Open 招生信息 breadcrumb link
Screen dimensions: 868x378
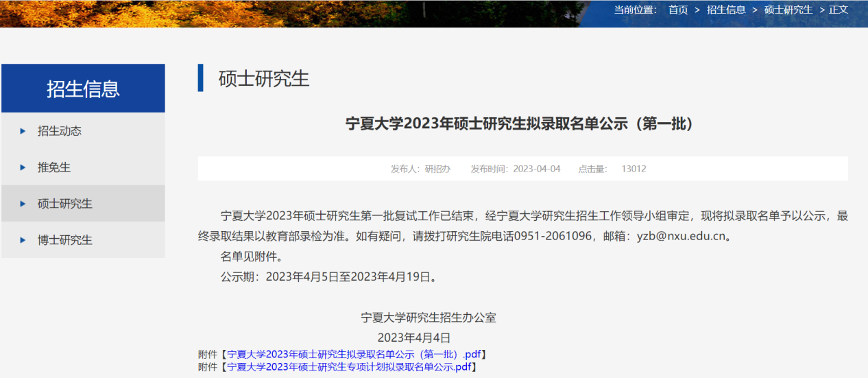coord(726,10)
